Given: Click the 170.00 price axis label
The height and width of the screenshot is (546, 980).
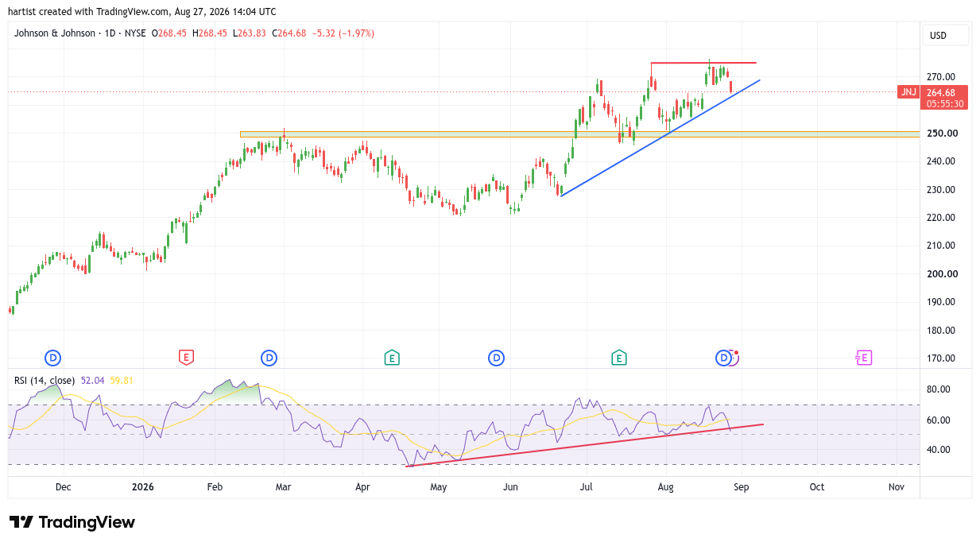Looking at the screenshot, I should [942, 358].
